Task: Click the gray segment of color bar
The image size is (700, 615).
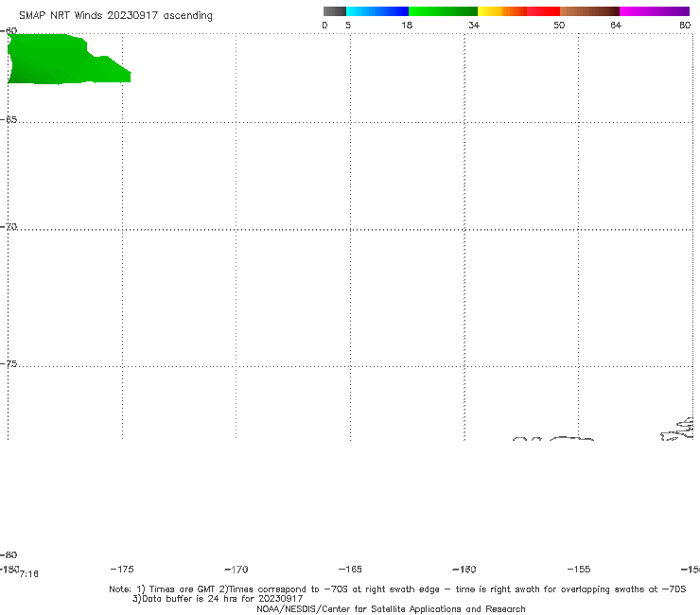Action: (x=335, y=11)
